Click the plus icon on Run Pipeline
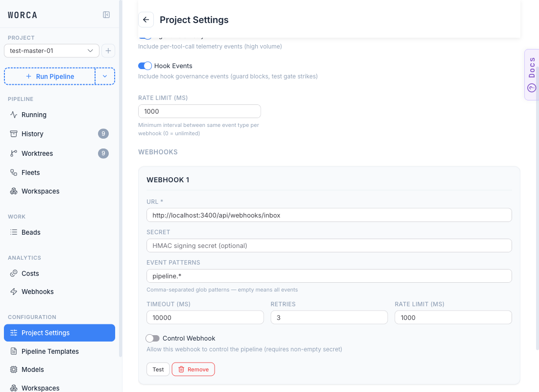Image resolution: width=539 pixels, height=392 pixels. tap(29, 76)
